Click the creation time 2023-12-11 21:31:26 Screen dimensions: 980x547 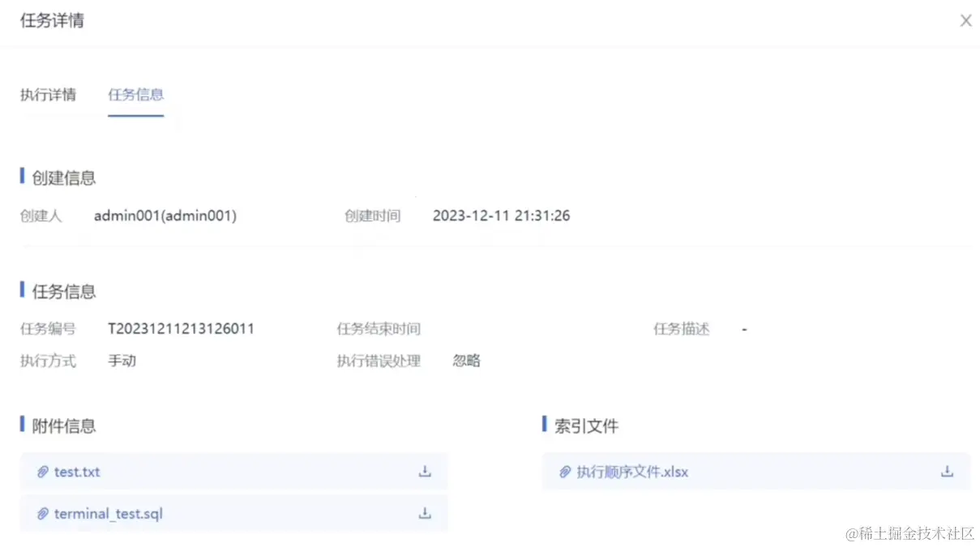(501, 216)
